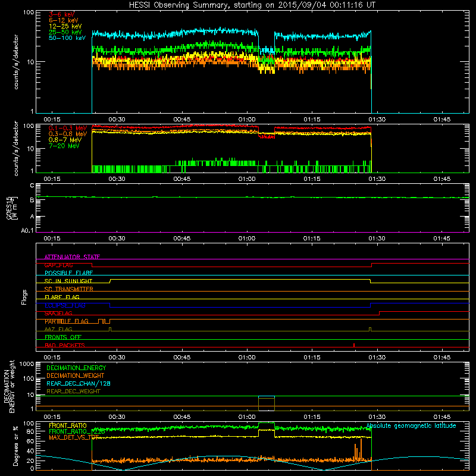Image resolution: width=476 pixels, height=476 pixels.
Task: Click the 01:00 tick in the top panel
Action: click(247, 120)
